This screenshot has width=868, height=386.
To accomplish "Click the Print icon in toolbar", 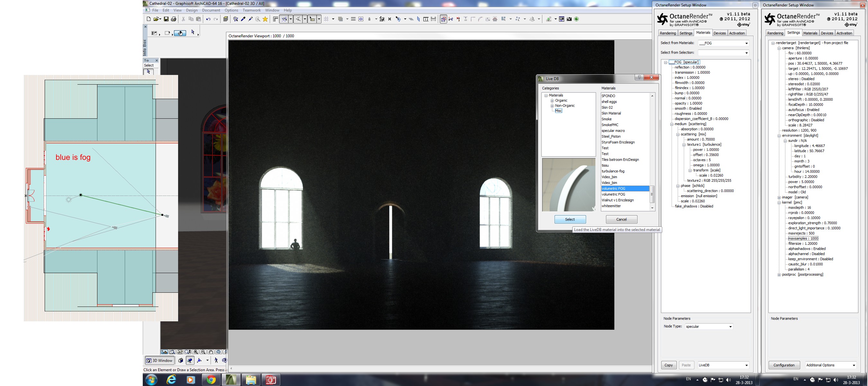I will coord(174,19).
